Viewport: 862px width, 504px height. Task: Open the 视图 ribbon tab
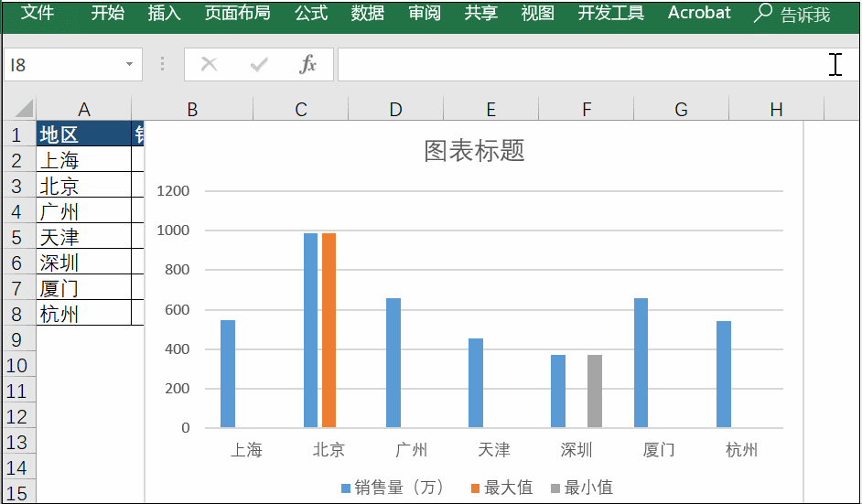(538, 13)
